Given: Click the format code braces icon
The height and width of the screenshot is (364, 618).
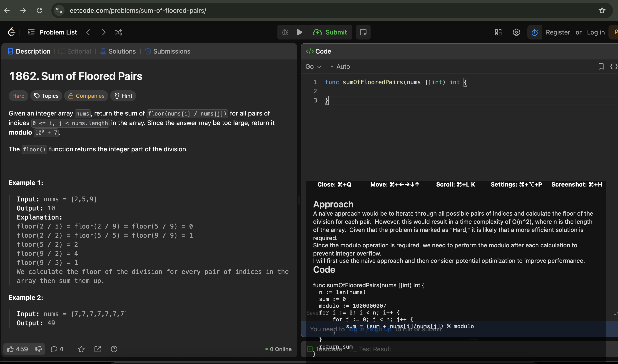Looking at the screenshot, I should coord(613,66).
